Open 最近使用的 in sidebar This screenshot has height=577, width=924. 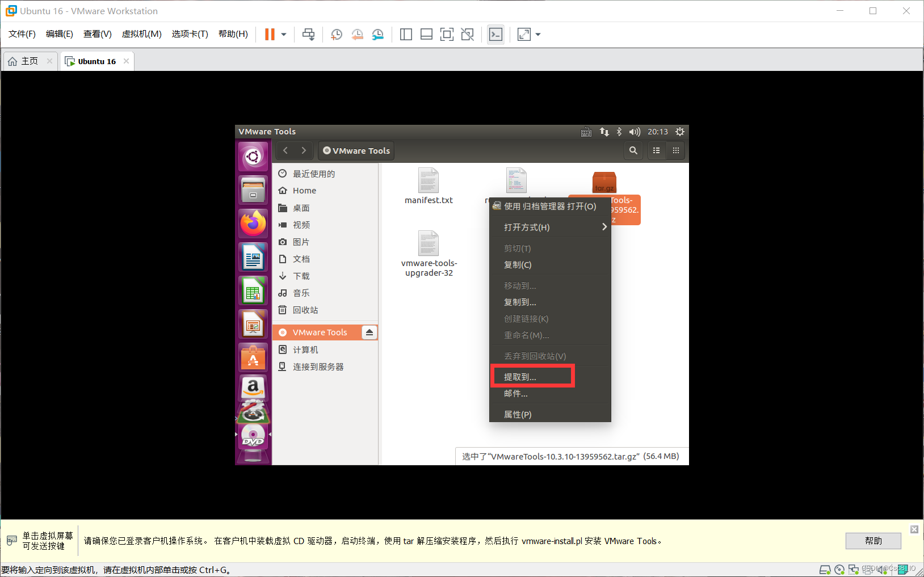(325, 174)
